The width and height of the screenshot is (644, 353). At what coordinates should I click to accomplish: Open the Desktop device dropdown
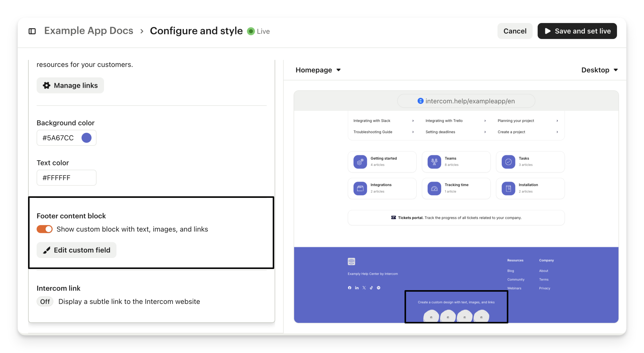(x=599, y=70)
